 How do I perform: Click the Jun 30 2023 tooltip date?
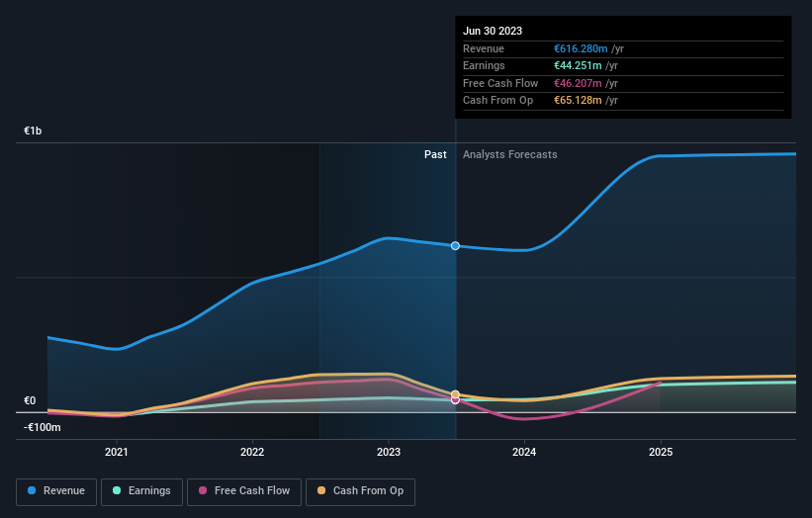pyautogui.click(x=493, y=31)
